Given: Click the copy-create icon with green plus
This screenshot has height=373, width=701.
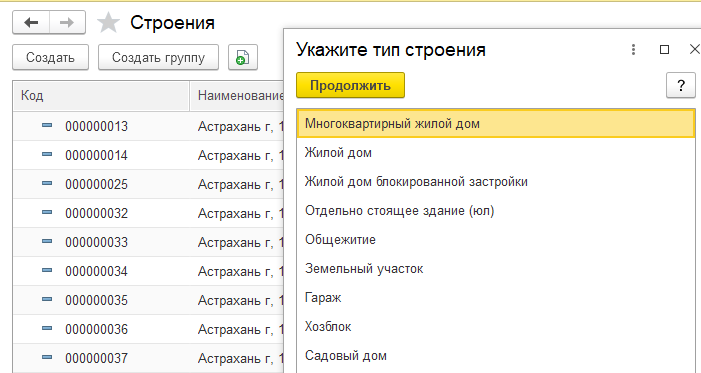Looking at the screenshot, I should (243, 57).
